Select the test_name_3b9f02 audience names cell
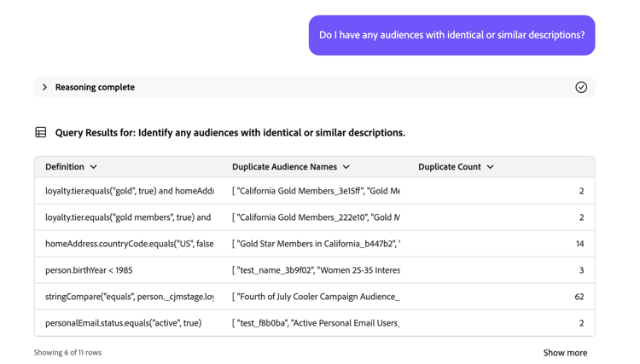Viewport: 640px width, 364px height. click(316, 270)
